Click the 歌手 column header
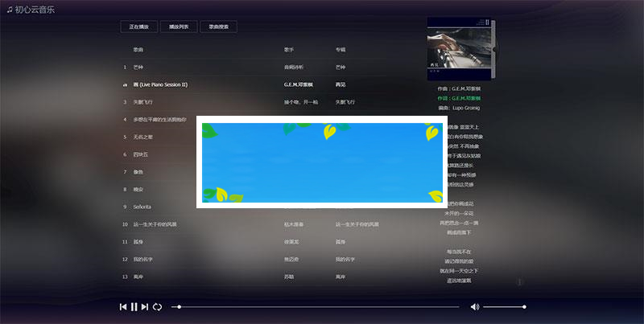The height and width of the screenshot is (324, 644). [x=289, y=50]
